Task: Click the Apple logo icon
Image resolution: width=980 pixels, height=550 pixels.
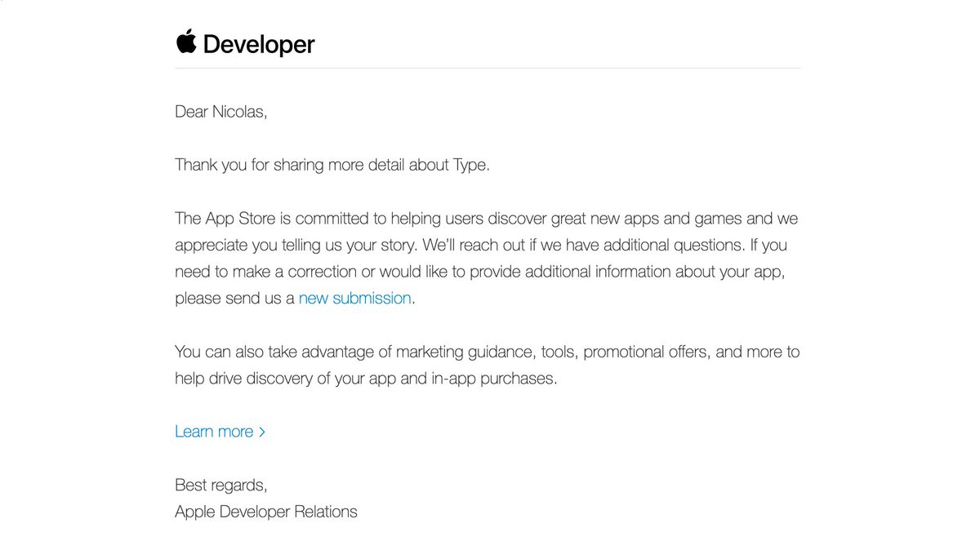Action: (185, 42)
